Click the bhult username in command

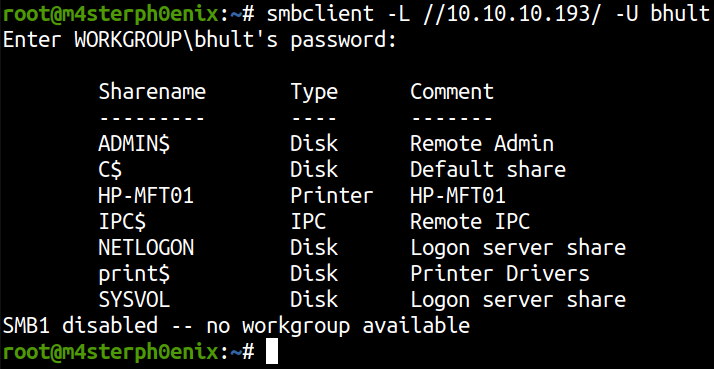tap(679, 15)
